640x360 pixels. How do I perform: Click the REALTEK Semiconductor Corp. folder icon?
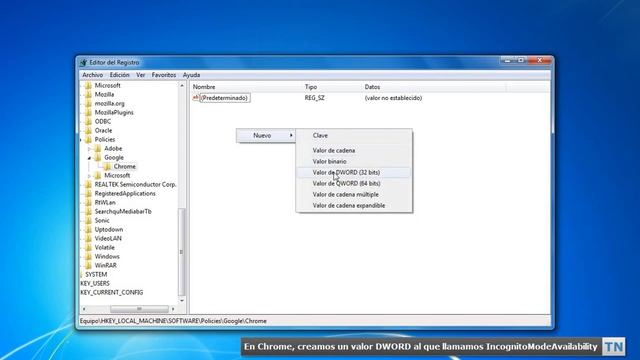point(88,184)
